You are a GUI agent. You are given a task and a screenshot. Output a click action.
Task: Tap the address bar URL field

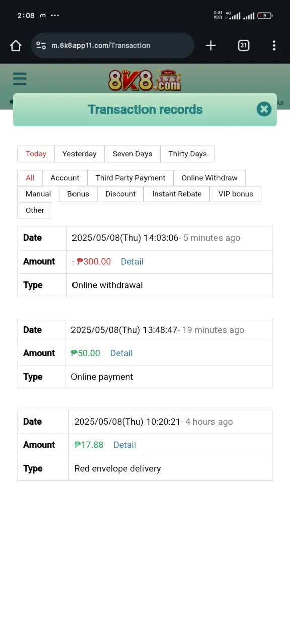101,46
